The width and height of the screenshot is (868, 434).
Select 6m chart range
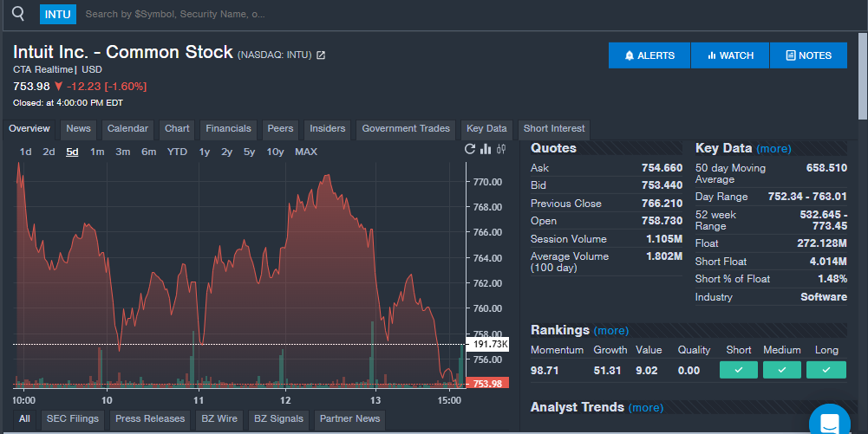(x=149, y=152)
